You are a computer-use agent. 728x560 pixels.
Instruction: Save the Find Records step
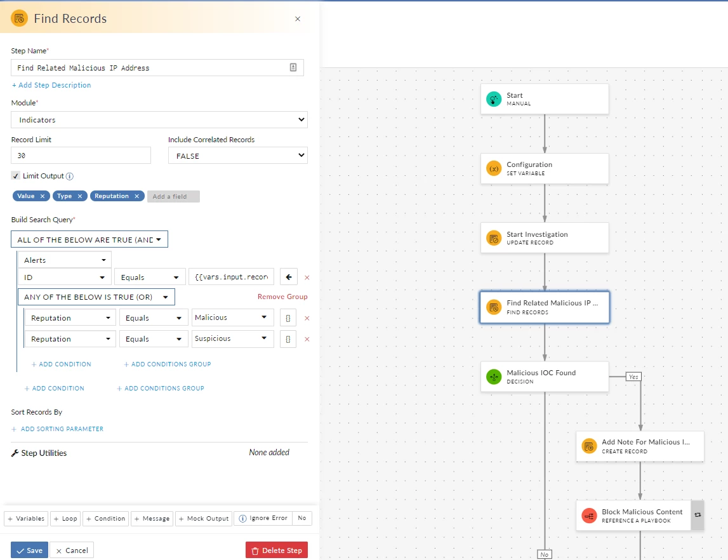click(x=29, y=550)
